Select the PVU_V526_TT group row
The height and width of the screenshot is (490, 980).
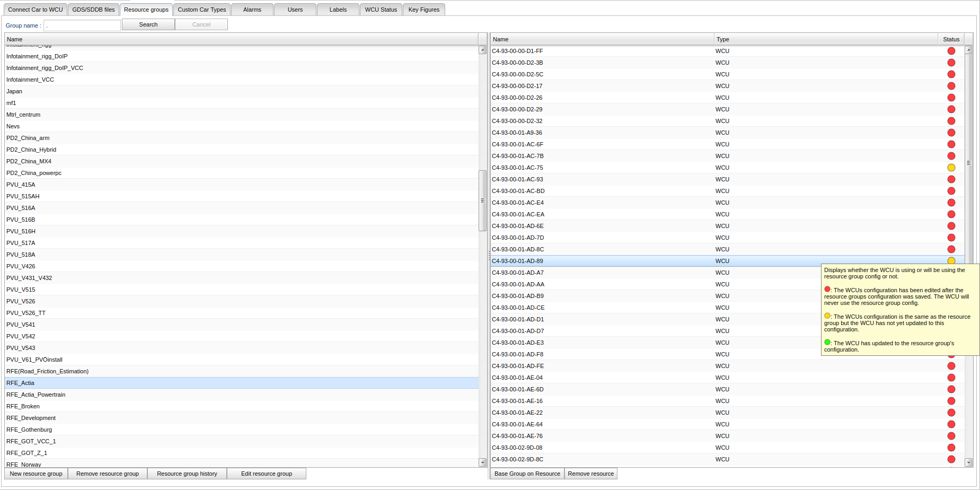coord(26,313)
